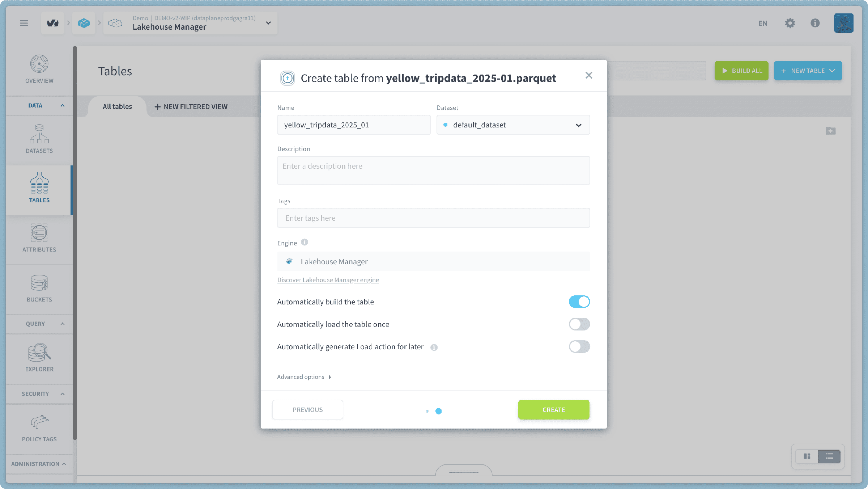The image size is (868, 489).
Task: Open the hamburger menu
Action: [24, 23]
